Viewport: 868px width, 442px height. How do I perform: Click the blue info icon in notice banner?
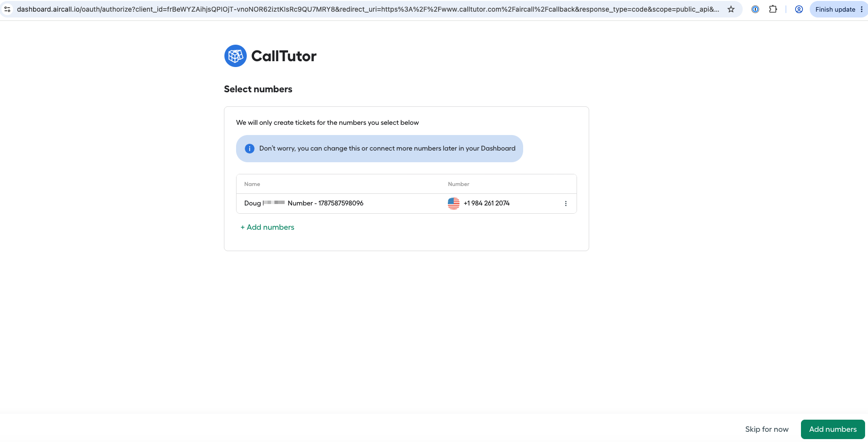[x=250, y=149]
